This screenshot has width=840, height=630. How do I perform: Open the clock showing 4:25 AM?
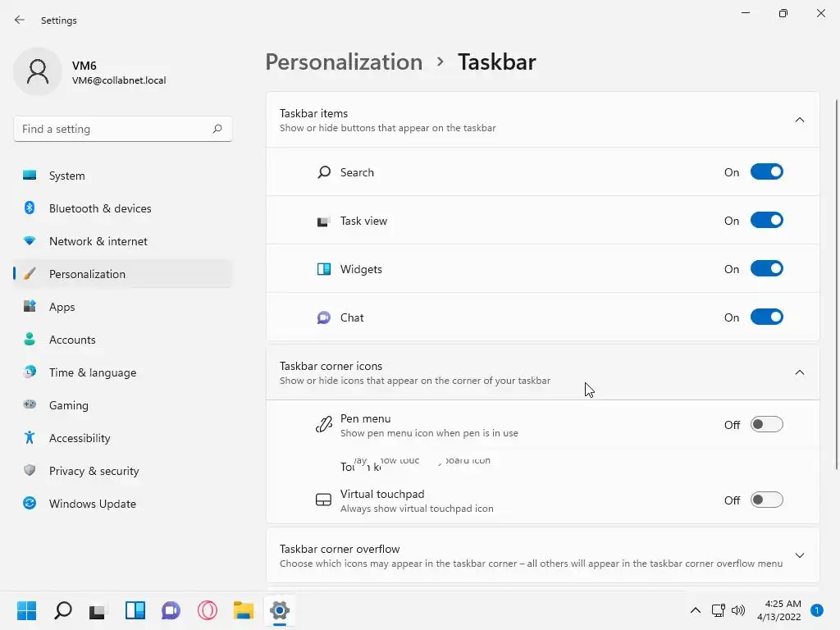click(779, 610)
